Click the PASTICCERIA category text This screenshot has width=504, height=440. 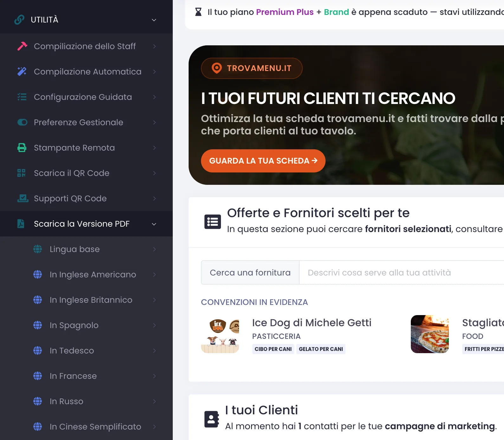coord(276,336)
